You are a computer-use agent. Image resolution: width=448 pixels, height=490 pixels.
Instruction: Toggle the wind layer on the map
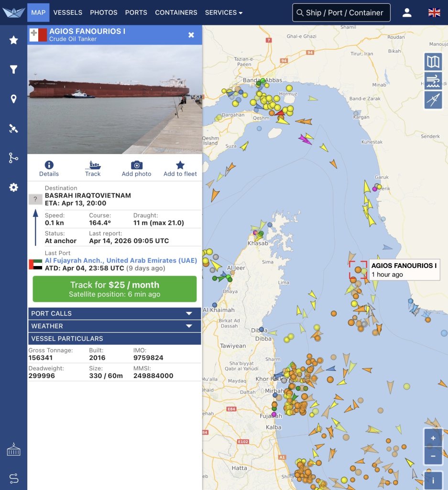(x=433, y=81)
